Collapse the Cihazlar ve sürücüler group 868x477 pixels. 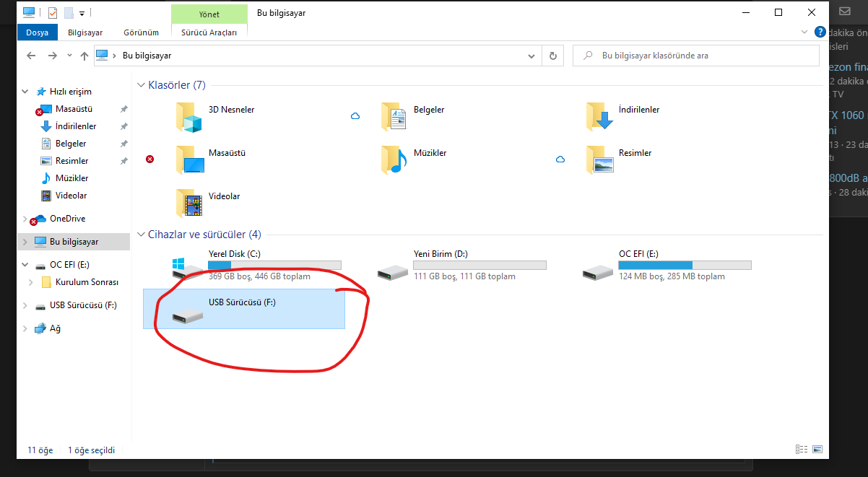(141, 235)
